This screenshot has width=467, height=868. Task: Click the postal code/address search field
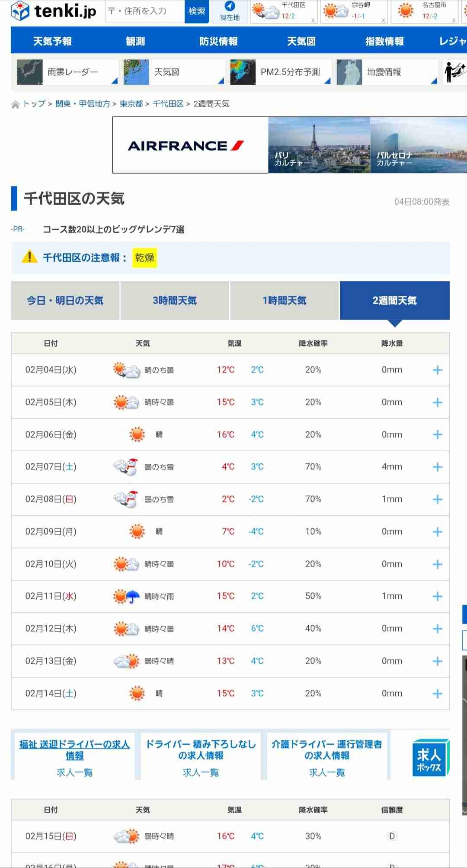coord(145,11)
